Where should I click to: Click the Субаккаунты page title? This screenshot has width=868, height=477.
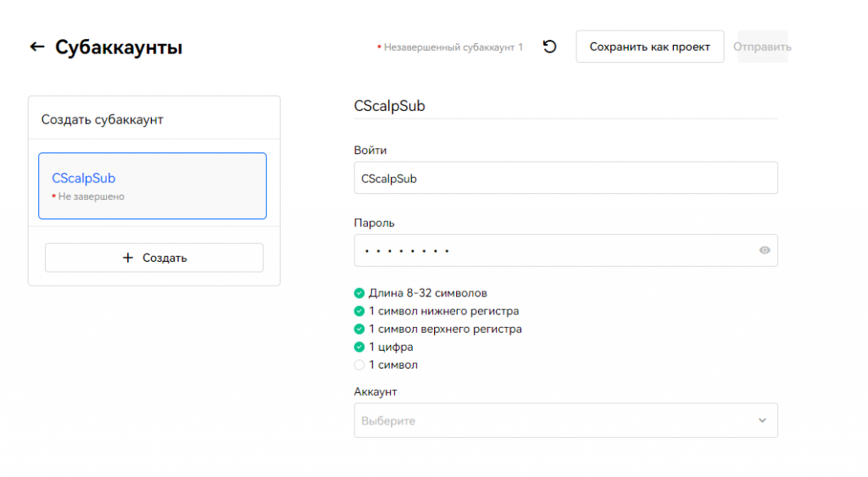click(119, 47)
